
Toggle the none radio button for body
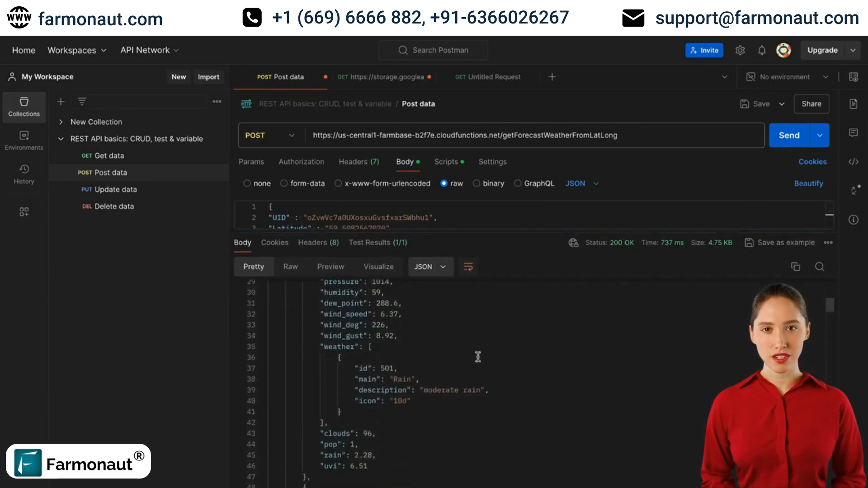click(247, 183)
